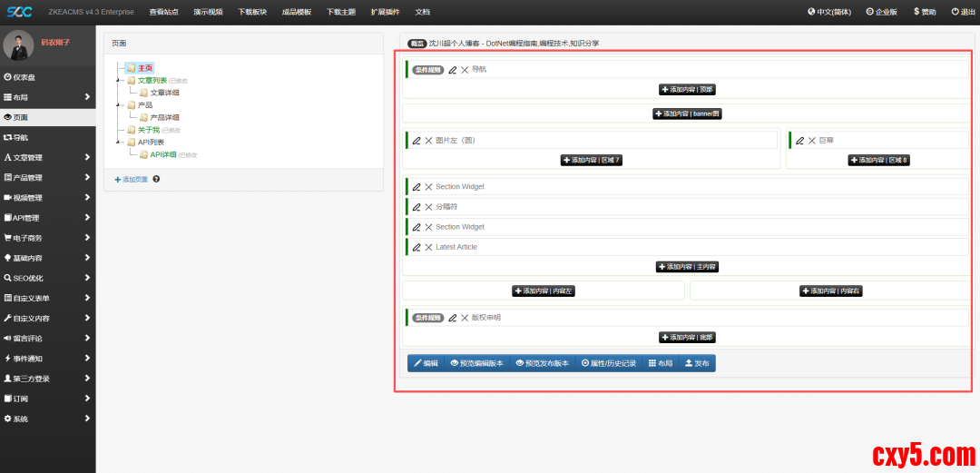The width and height of the screenshot is (980, 473).
Task: Click the blue 编辑 button
Action: 426,363
